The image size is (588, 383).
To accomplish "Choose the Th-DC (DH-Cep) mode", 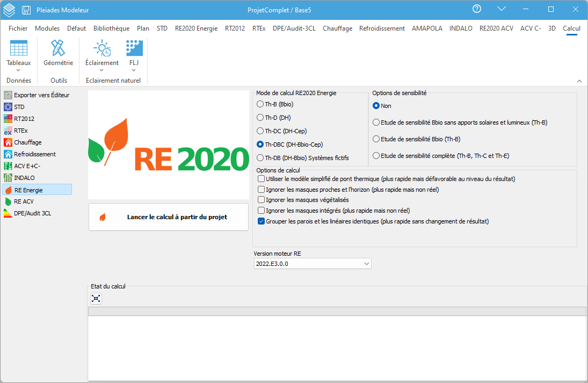I will [281, 131].
